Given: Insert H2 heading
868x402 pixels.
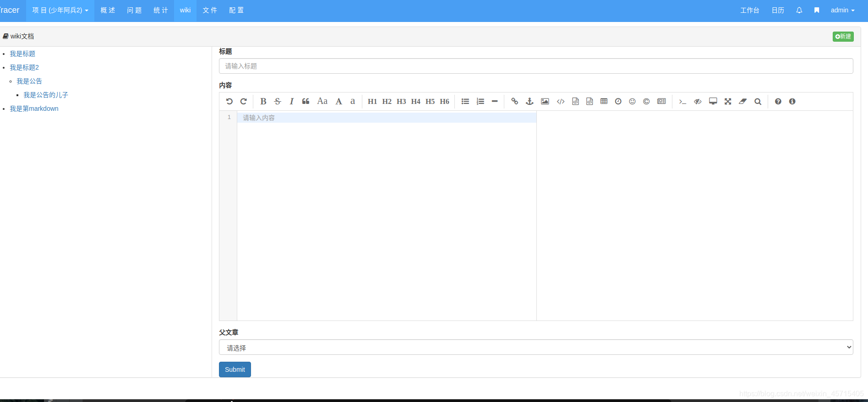Looking at the screenshot, I should [x=387, y=102].
